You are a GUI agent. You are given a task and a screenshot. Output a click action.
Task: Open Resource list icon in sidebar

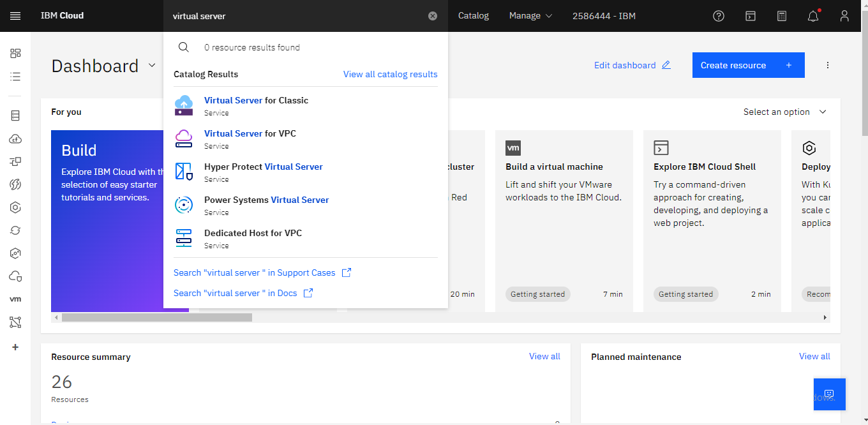[x=15, y=77]
